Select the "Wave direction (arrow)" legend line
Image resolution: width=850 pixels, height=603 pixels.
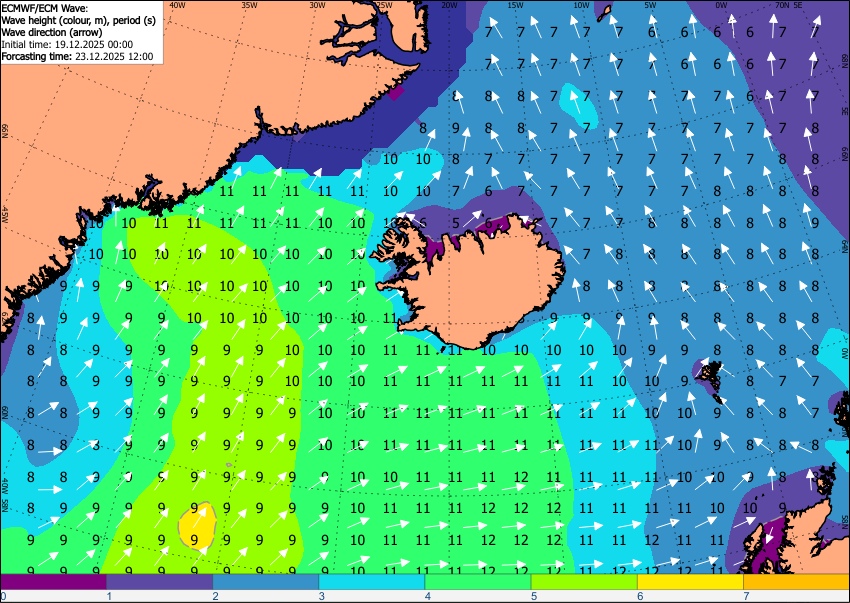(x=51, y=32)
